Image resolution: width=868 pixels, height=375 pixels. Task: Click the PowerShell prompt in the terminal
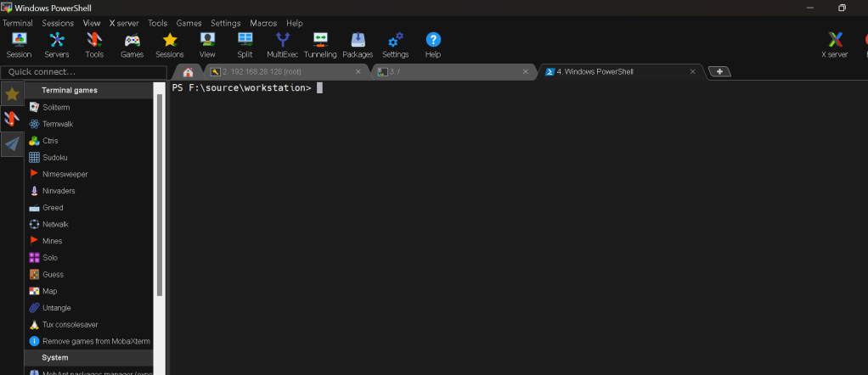pyautogui.click(x=242, y=88)
